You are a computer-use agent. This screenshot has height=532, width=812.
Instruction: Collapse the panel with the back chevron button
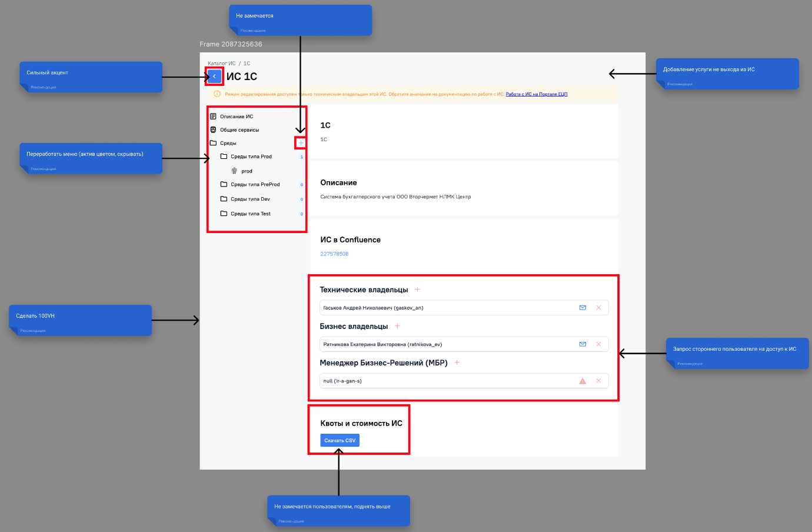(x=214, y=76)
